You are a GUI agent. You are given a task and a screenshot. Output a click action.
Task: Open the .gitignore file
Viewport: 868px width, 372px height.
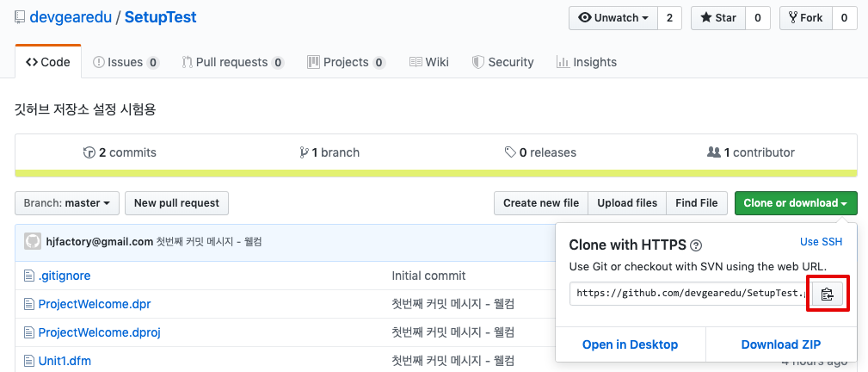[65, 276]
